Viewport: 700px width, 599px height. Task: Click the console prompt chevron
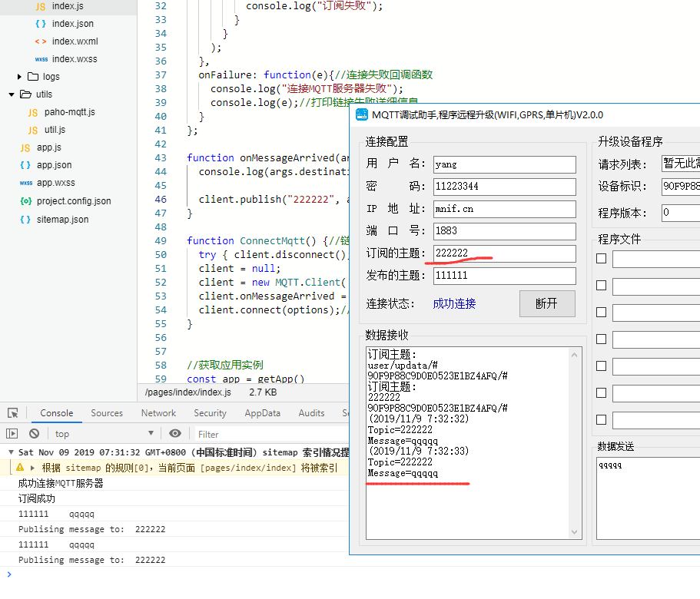[9, 574]
